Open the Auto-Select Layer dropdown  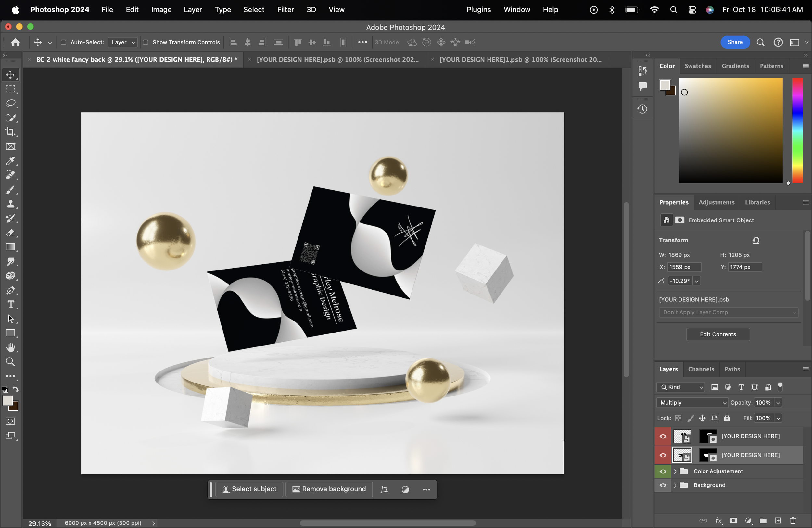[x=123, y=42]
